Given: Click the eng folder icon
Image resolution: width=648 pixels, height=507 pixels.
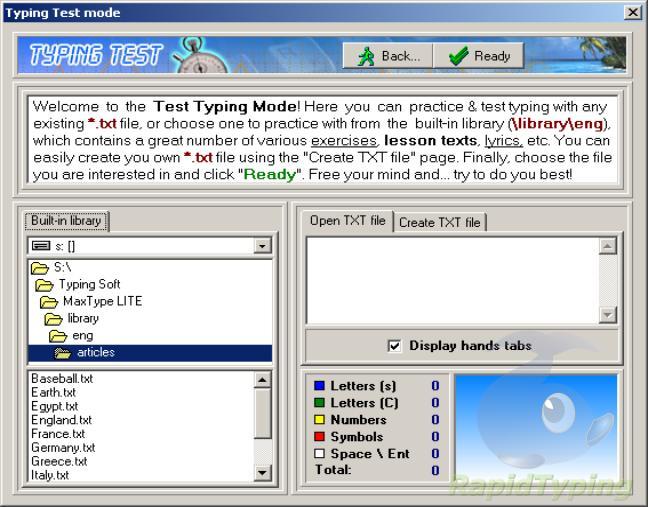Looking at the screenshot, I should 58,336.
